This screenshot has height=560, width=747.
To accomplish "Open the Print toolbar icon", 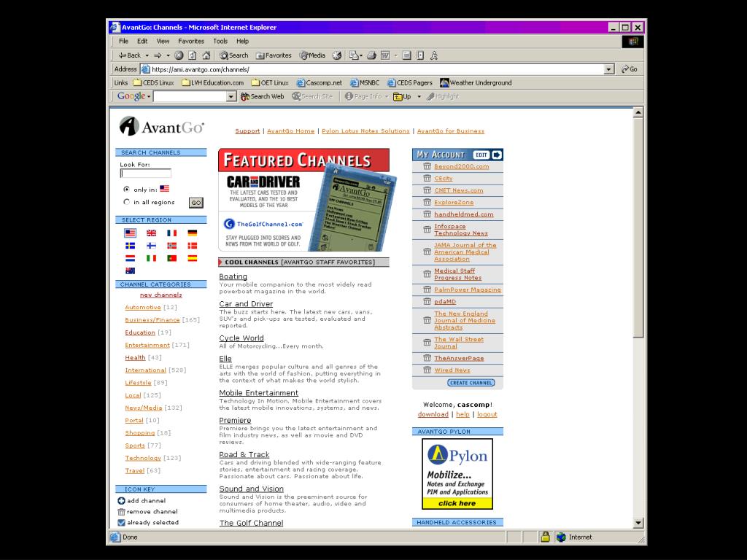I will tap(371, 55).
